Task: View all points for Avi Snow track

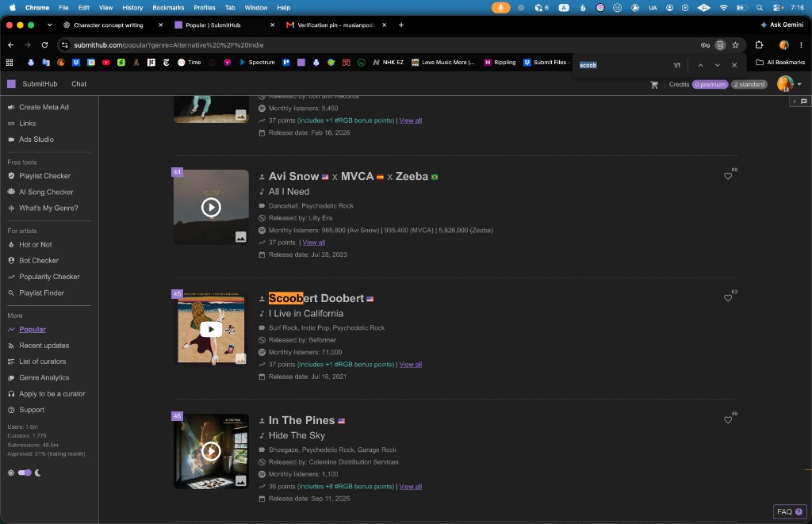Action: tap(313, 243)
